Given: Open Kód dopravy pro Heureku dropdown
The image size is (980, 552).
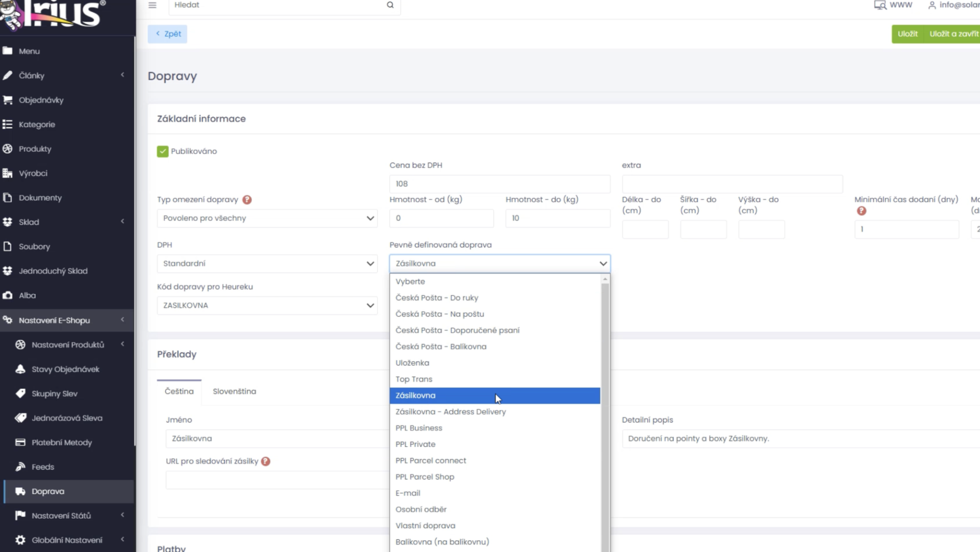Looking at the screenshot, I should [267, 306].
